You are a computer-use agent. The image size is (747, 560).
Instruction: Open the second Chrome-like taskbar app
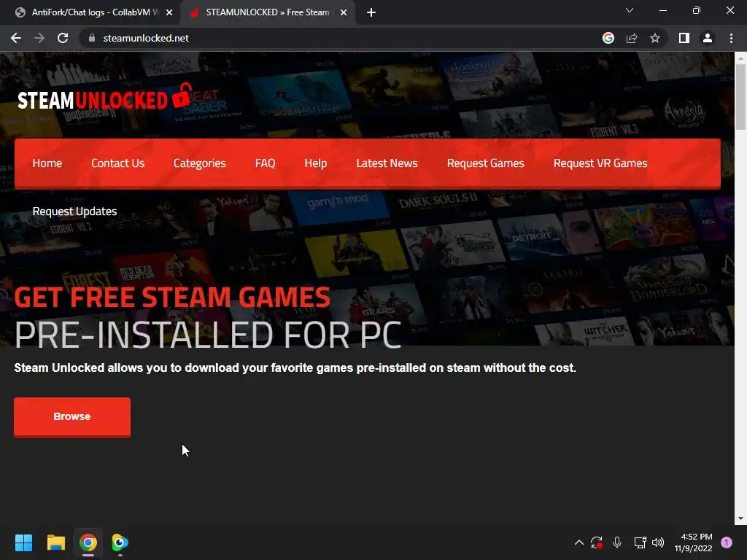[120, 542]
